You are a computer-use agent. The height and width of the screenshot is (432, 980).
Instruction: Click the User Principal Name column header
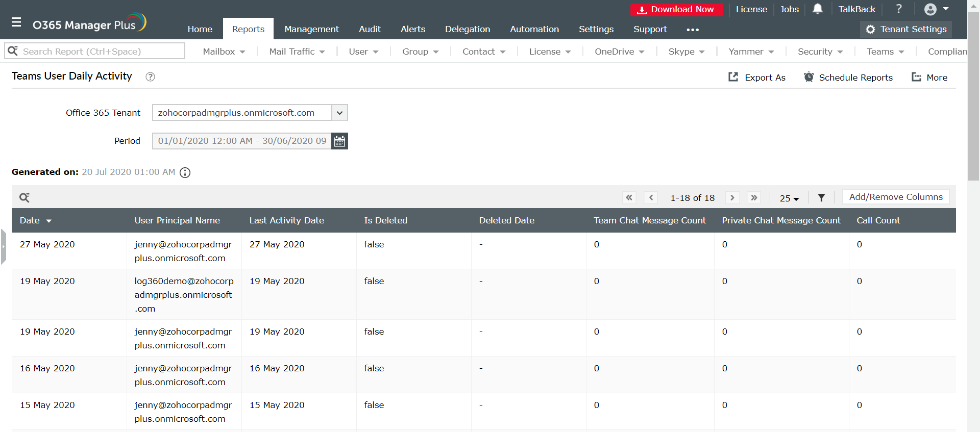tap(177, 220)
